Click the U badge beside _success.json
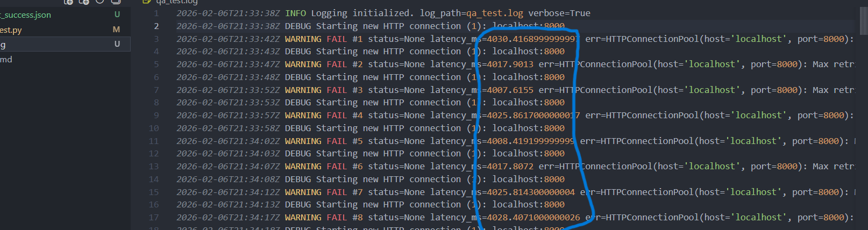 click(117, 15)
